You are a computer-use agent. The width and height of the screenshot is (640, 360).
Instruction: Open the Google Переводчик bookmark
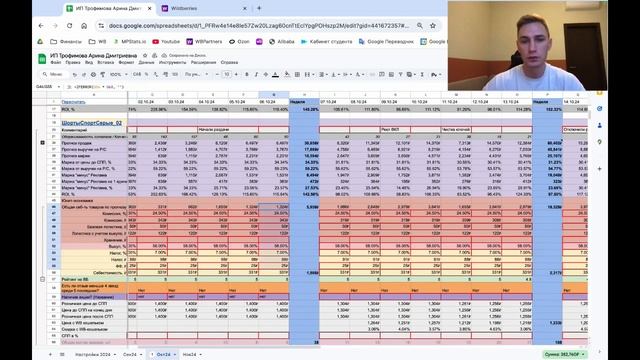point(386,42)
